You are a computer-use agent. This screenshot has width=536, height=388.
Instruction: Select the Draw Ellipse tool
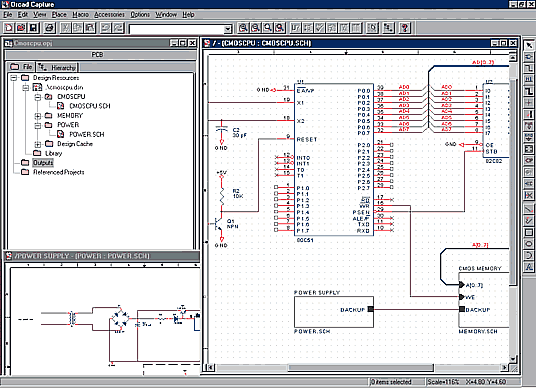[x=528, y=244]
